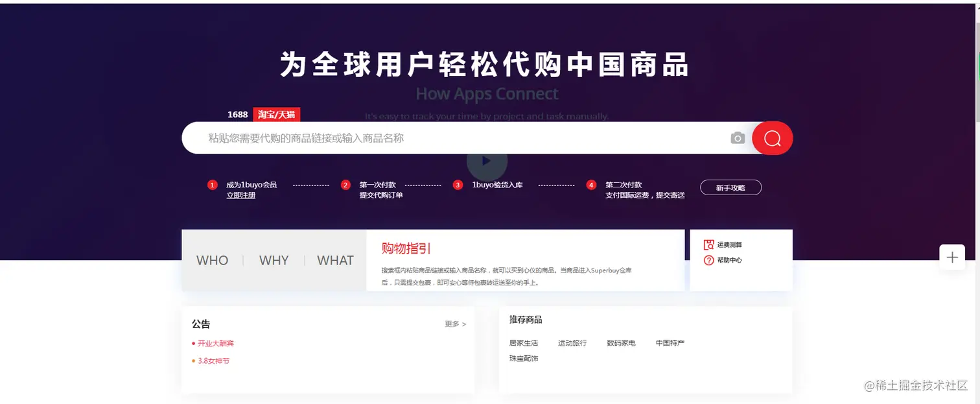The height and width of the screenshot is (404, 980).
Task: Browse the 珠宝配饰 category
Action: (524, 359)
